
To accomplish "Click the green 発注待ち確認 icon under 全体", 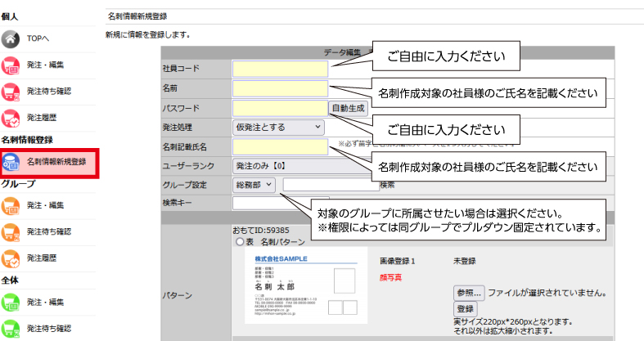I will click(x=11, y=328).
